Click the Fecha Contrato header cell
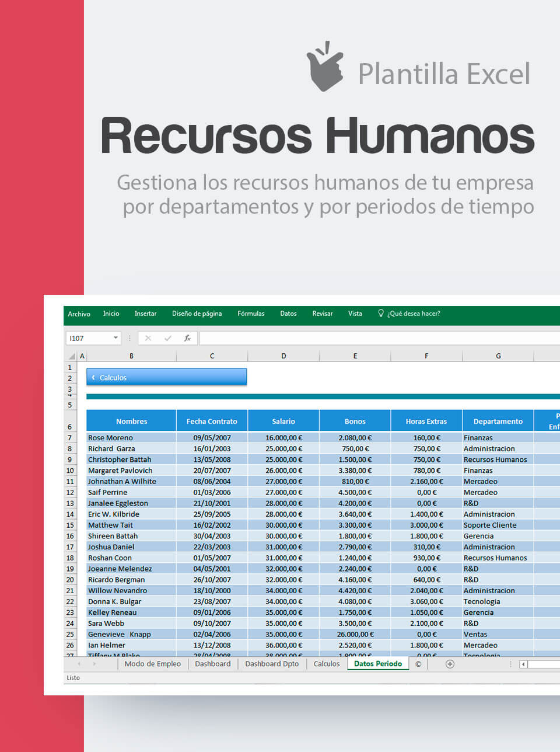 point(212,421)
